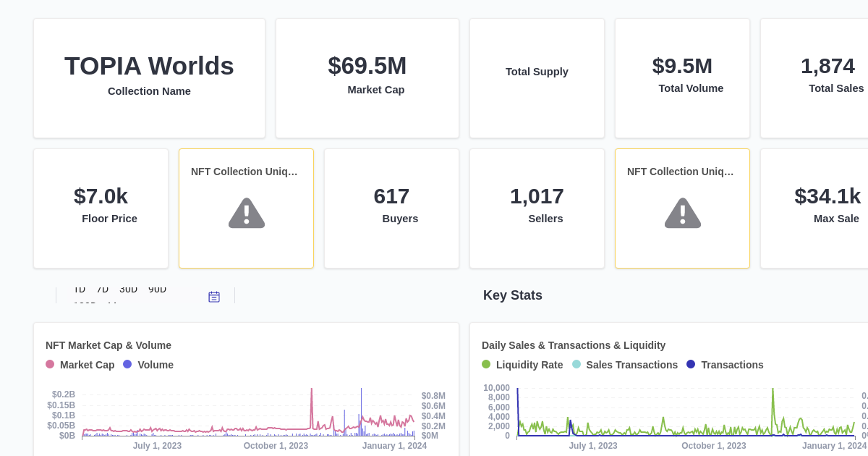The width and height of the screenshot is (868, 456).
Task: Click the pink Market Cap legend dot
Action: click(x=49, y=364)
